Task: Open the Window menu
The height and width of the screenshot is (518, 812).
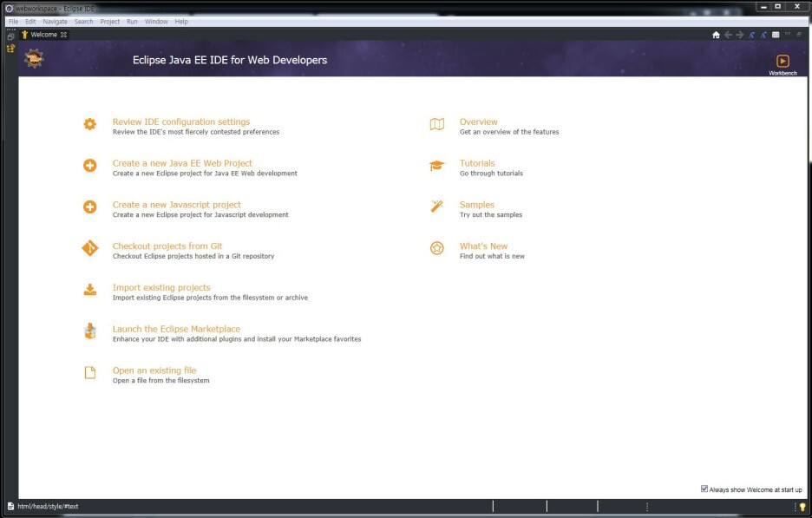Action: point(156,22)
